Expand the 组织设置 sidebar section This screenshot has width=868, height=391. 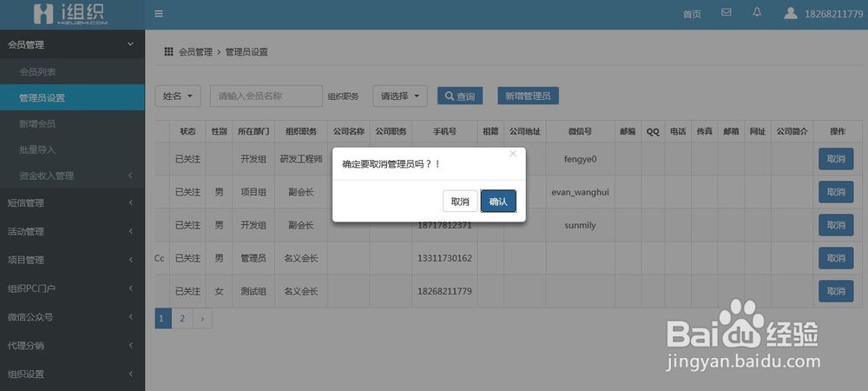point(73,374)
